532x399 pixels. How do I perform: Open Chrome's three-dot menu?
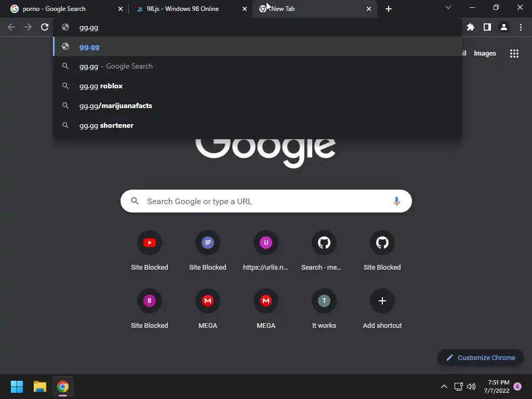521,27
